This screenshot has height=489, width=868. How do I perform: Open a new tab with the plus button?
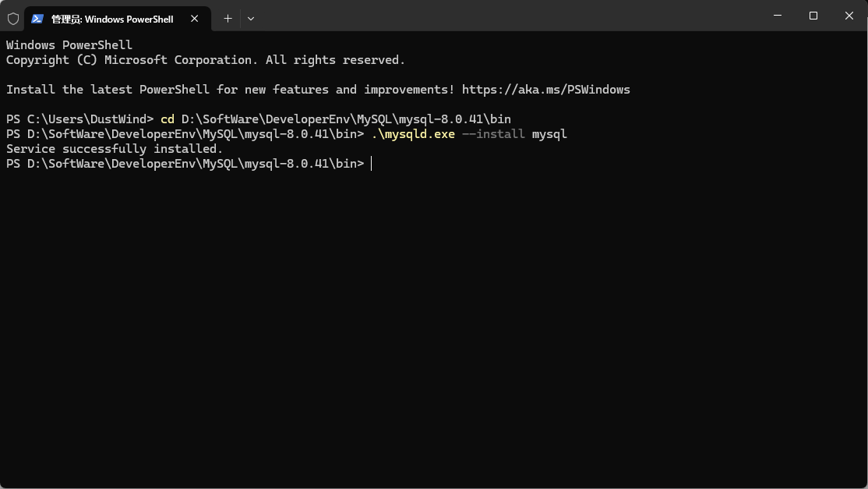pyautogui.click(x=228, y=18)
